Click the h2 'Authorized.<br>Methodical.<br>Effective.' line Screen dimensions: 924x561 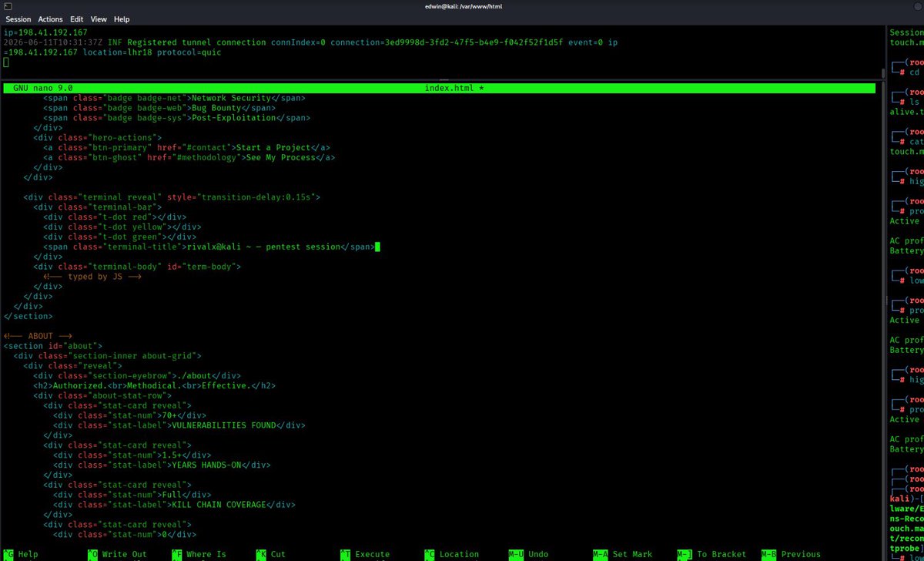154,386
